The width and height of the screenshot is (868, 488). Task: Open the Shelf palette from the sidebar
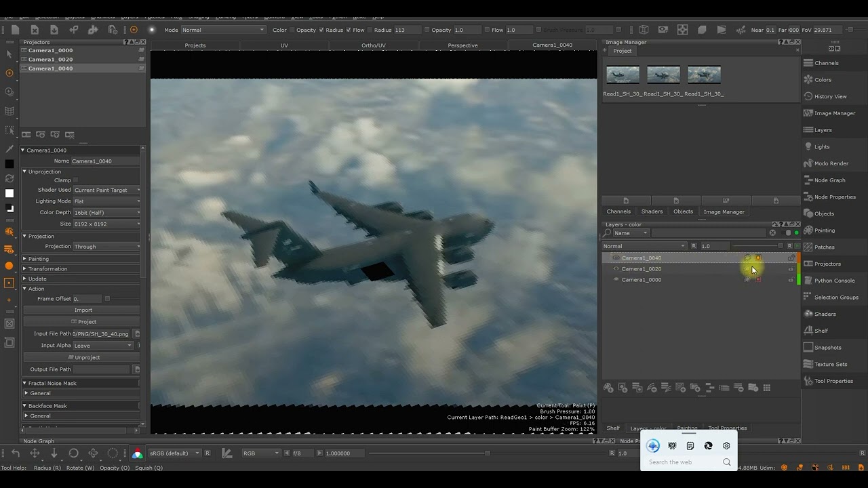tap(821, 331)
